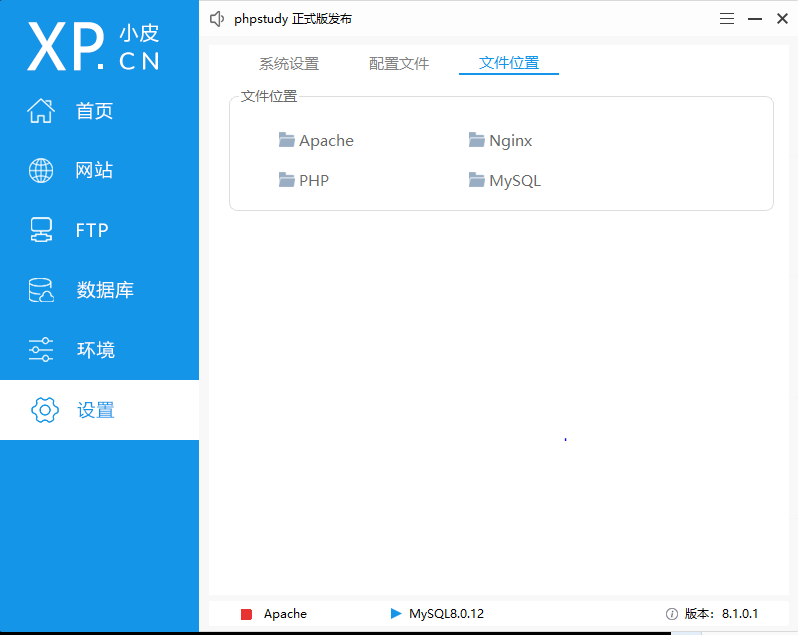
Task: Click the MySQL folder icon
Action: pos(476,180)
